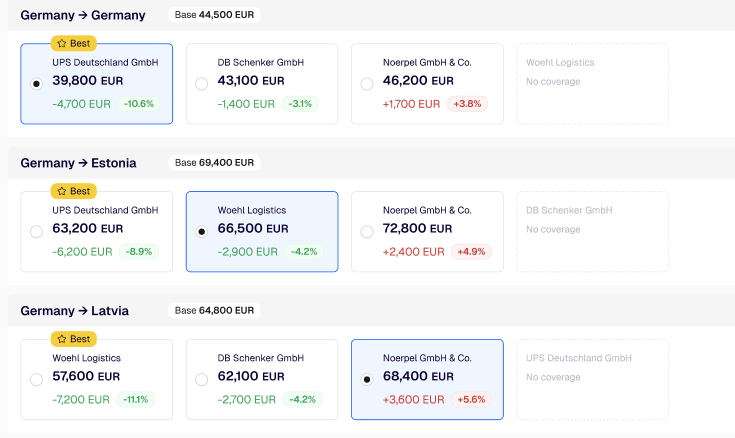Viewport: 735px width, 438px height.
Task: Select Noerpel radio for Germany to Latvia
Action: 367,379
